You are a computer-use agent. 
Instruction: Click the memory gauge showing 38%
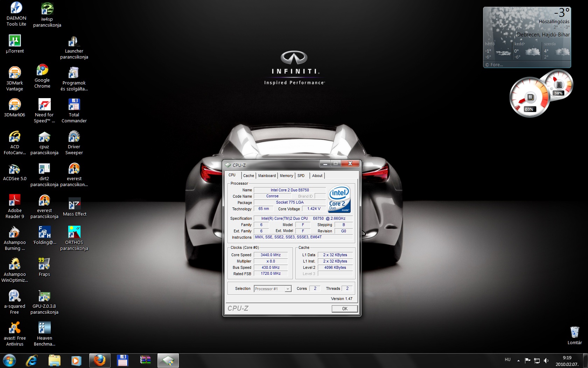point(559,85)
